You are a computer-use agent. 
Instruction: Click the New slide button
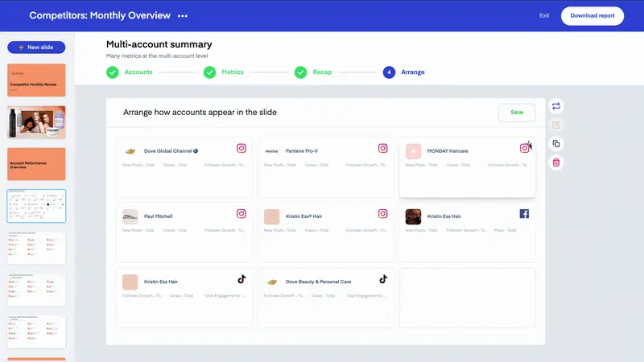(36, 47)
